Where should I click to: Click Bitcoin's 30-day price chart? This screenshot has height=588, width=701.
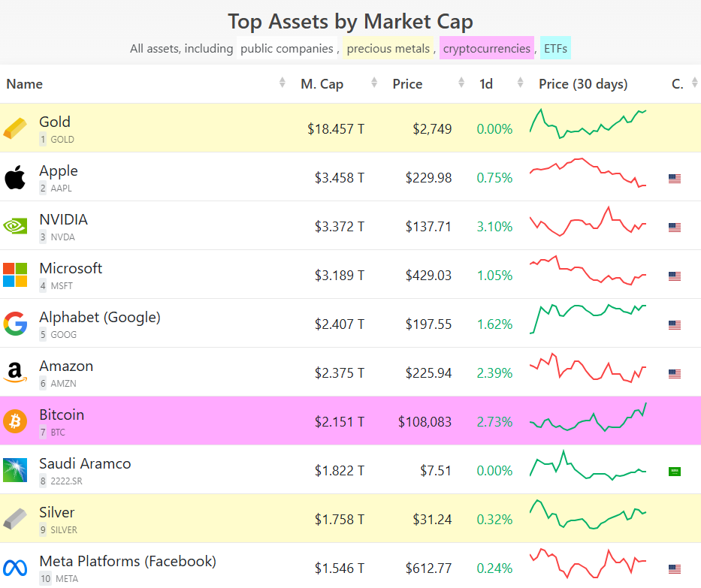point(588,417)
